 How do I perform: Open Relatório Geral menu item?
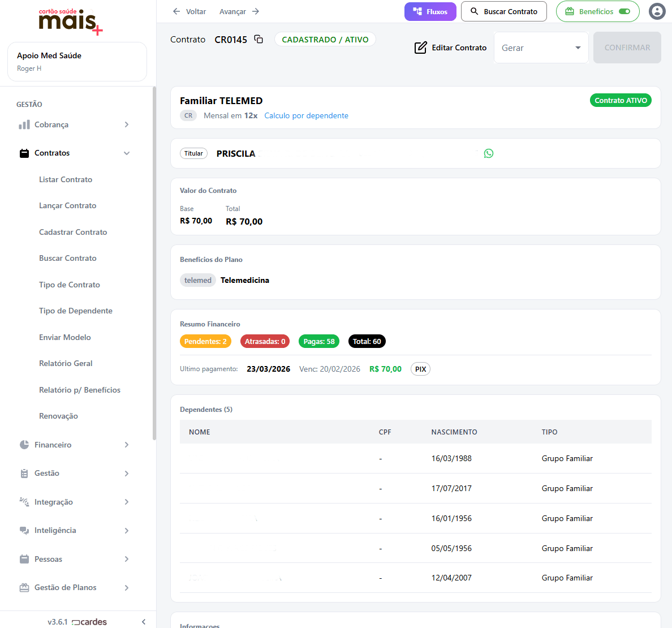coord(66,363)
